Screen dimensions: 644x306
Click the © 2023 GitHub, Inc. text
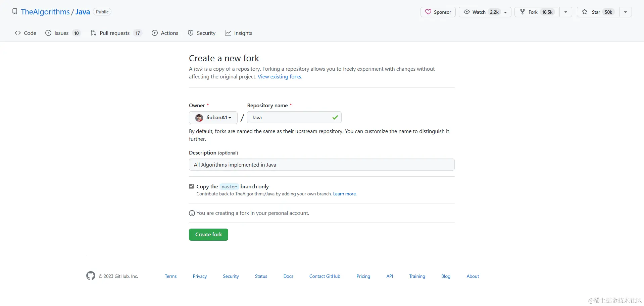[x=118, y=276]
